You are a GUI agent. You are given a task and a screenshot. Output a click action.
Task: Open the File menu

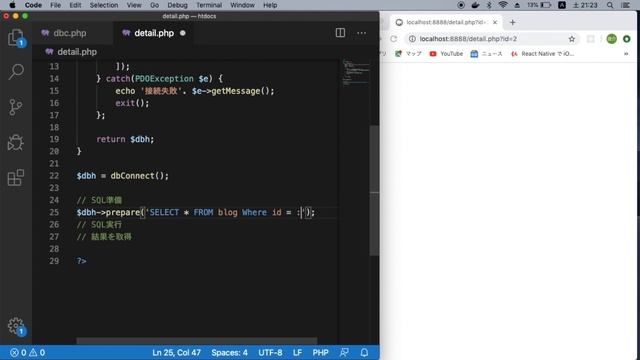click(56, 5)
